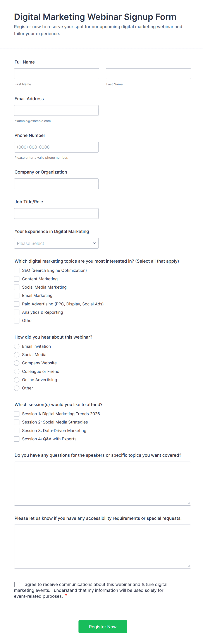Open the digital marketing experience dropdown

coord(56,243)
